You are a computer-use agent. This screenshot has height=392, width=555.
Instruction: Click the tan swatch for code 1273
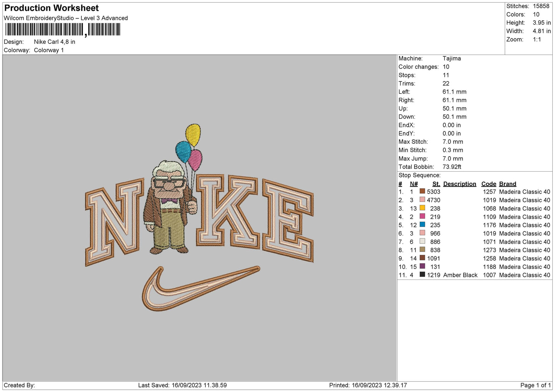(x=422, y=250)
